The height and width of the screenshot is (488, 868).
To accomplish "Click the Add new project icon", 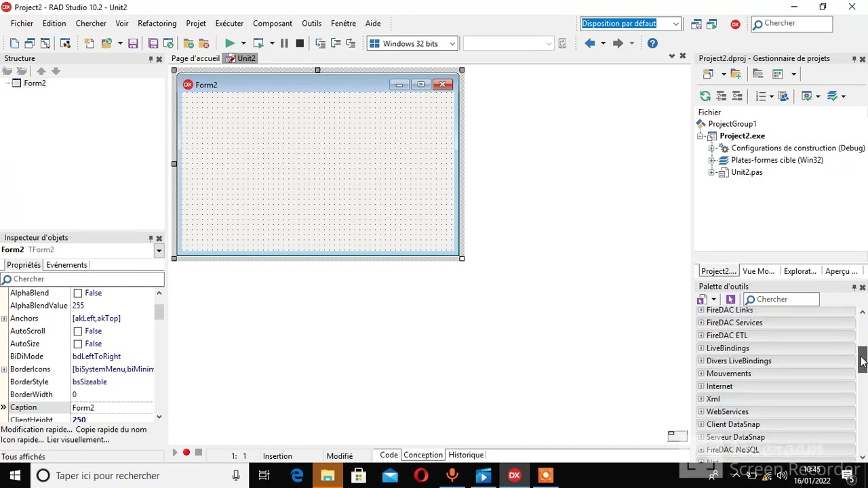I will click(708, 74).
